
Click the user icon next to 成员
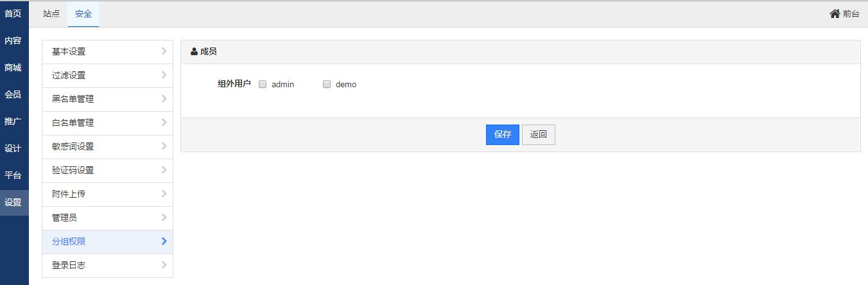coord(194,51)
